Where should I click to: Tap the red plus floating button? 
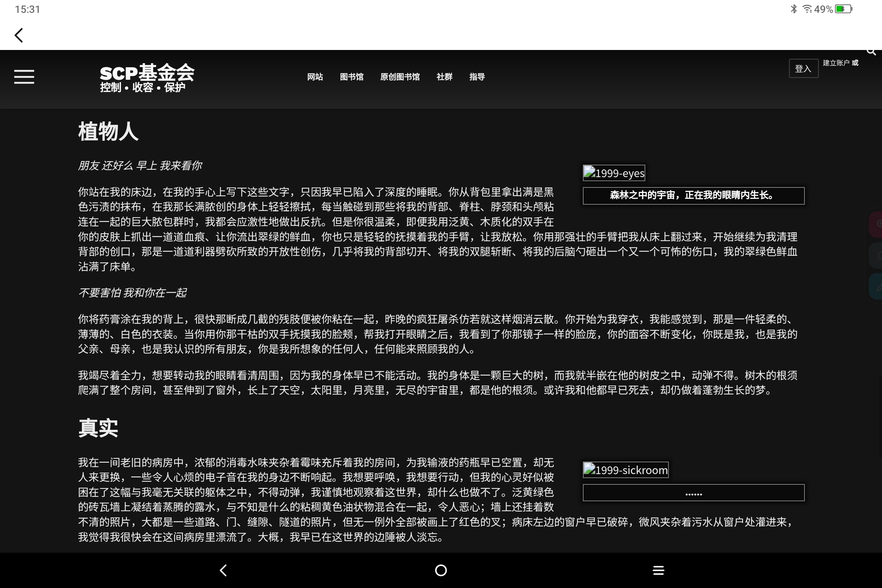876,224
